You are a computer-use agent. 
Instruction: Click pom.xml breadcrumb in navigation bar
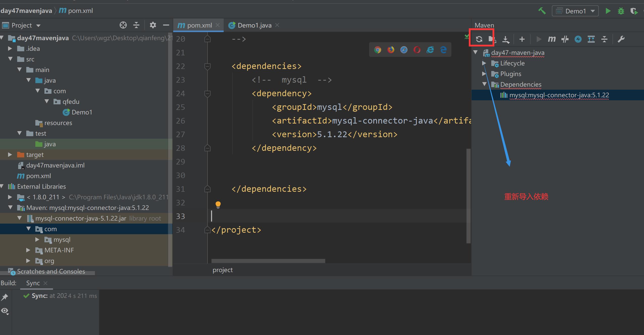click(76, 11)
